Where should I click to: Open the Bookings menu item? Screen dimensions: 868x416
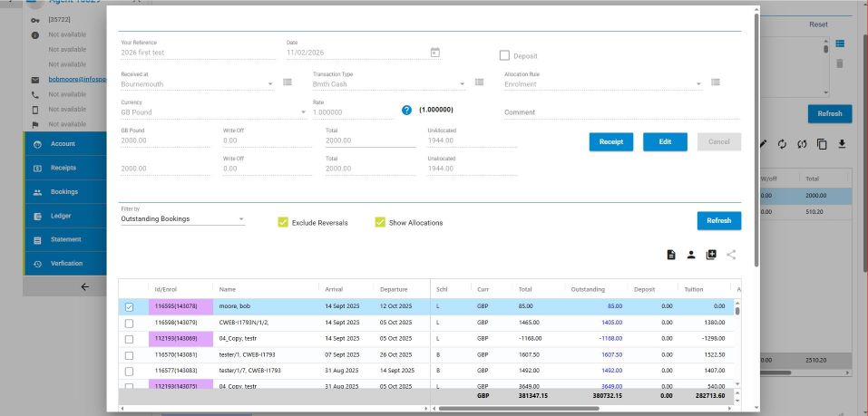64,192
